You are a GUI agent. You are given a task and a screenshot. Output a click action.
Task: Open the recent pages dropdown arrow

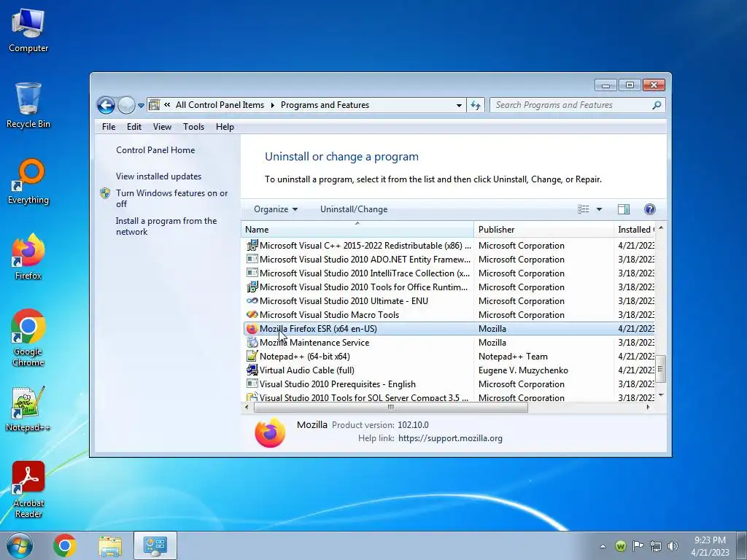pyautogui.click(x=141, y=106)
